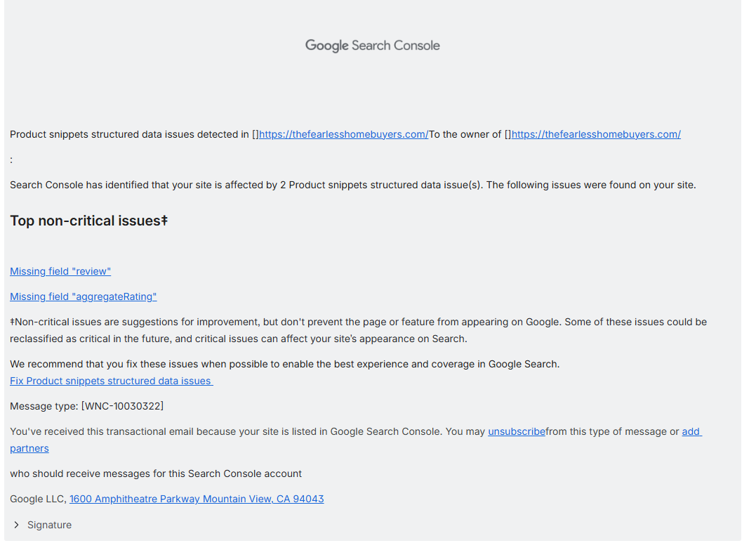This screenshot has width=756, height=555.
Task: Click Fix Product snippets structured data issues
Action: click(112, 381)
